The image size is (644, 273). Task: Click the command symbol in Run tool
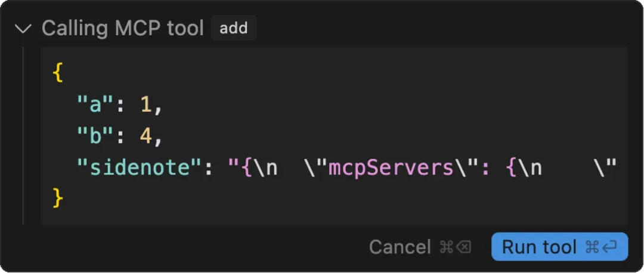[x=592, y=247]
